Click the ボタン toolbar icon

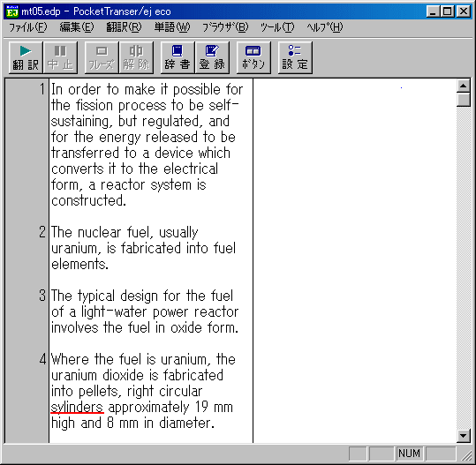pos(253,57)
